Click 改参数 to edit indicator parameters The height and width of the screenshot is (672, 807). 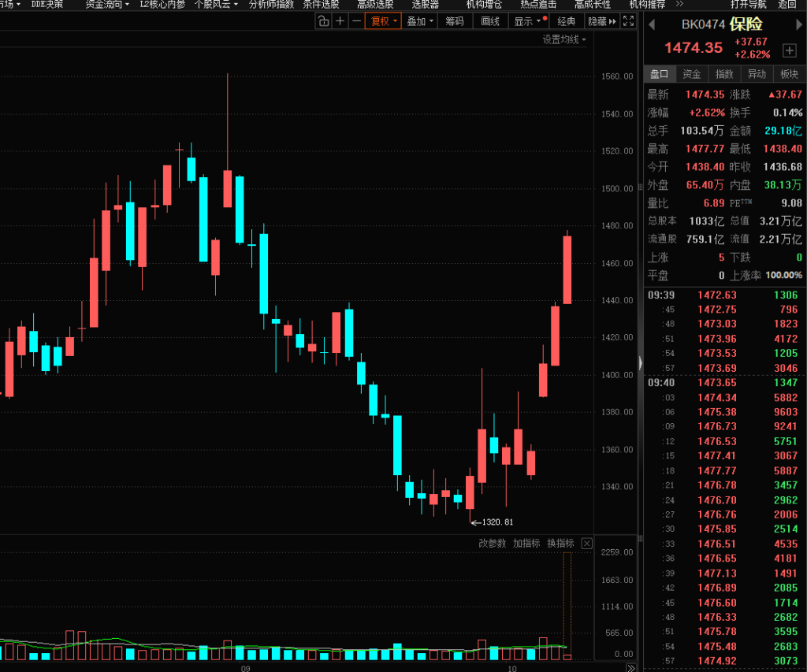tap(493, 544)
